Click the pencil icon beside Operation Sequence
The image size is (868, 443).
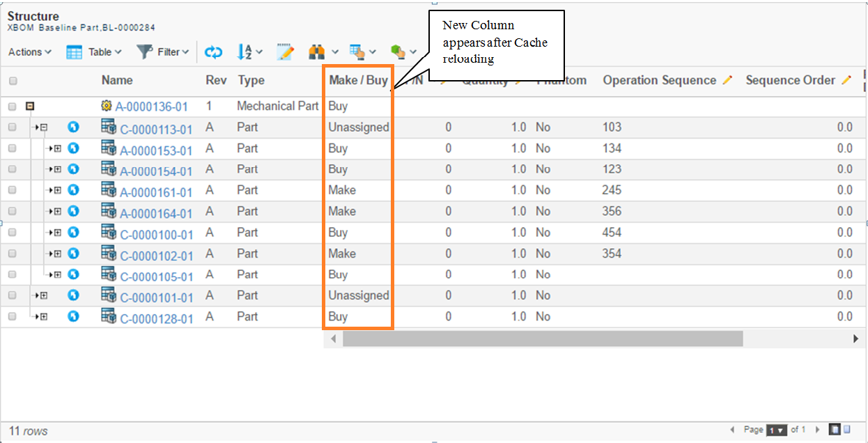click(727, 80)
